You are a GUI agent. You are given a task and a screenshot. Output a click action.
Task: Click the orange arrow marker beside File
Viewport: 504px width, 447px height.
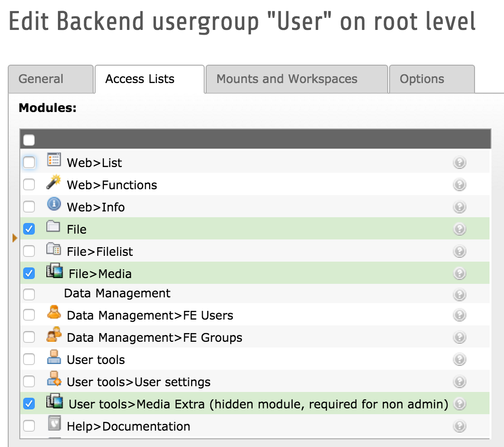[14, 237]
